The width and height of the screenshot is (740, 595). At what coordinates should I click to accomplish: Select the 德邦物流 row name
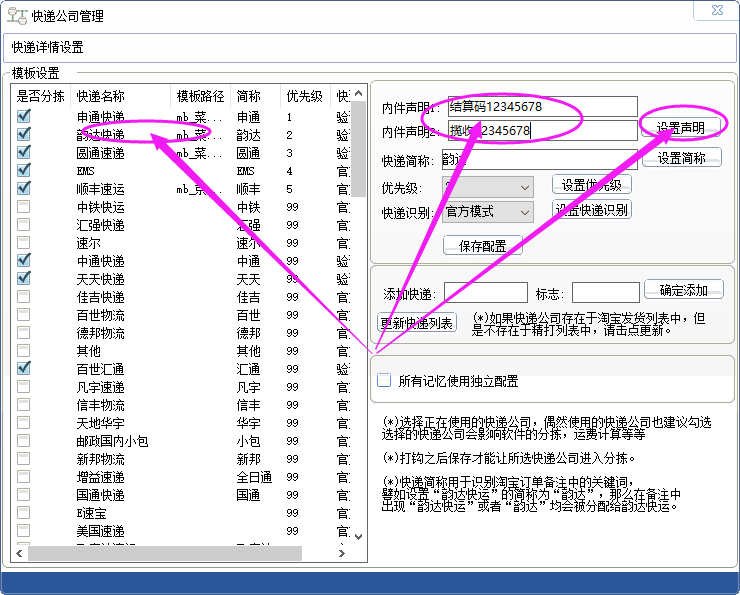coord(101,333)
